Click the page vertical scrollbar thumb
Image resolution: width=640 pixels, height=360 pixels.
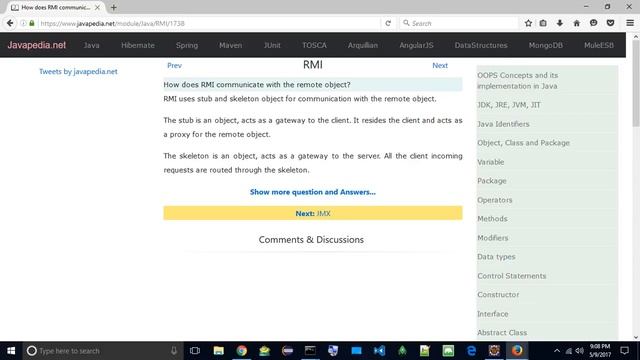(x=636, y=84)
